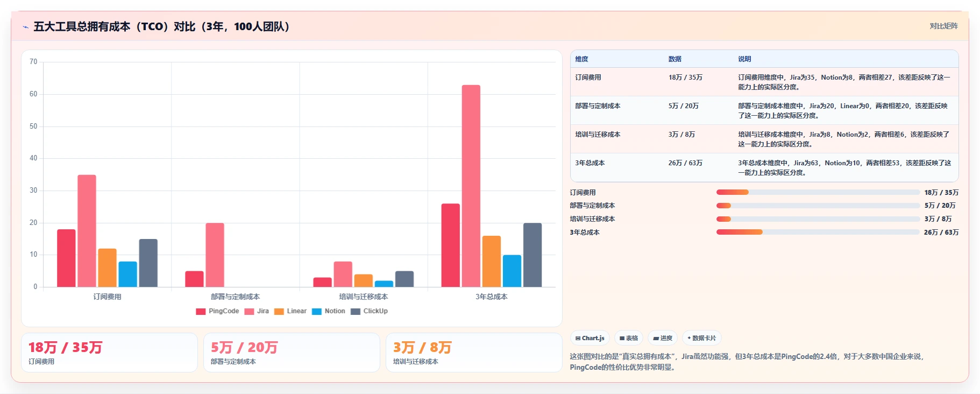Click the 培训与迁移成本 progress bar
The image size is (980, 394).
pyautogui.click(x=818, y=219)
